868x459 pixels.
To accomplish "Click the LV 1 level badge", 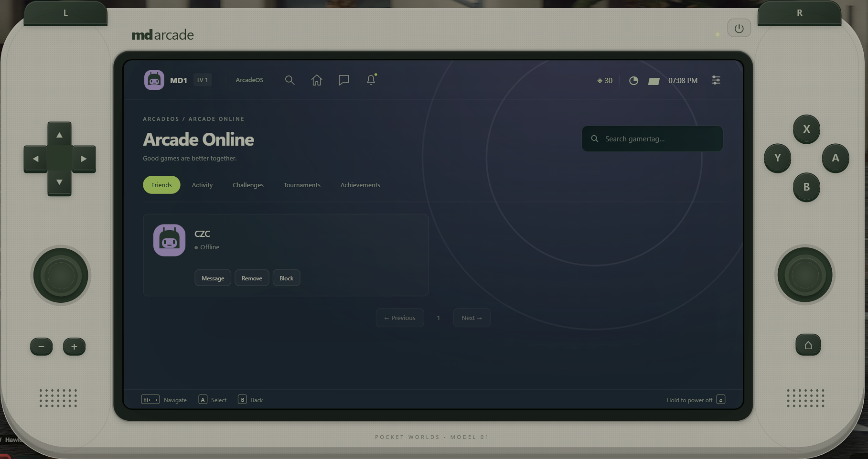I will (203, 80).
